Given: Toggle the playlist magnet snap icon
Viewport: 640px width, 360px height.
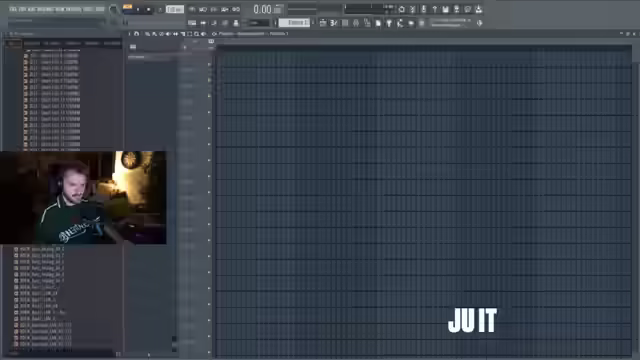Looking at the screenshot, I should [136, 34].
